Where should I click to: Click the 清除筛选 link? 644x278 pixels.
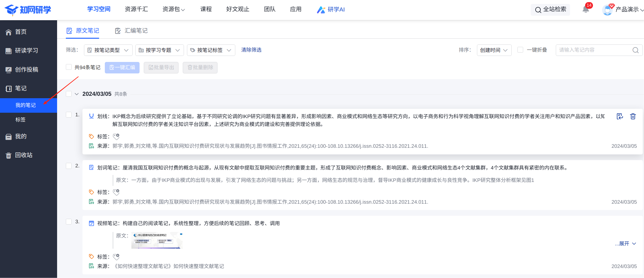click(251, 50)
